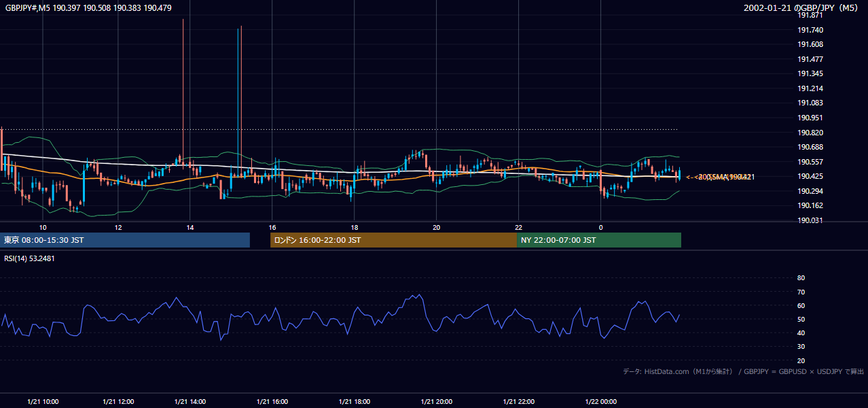Click the 1/21 20:00 bottom date label
The width and height of the screenshot is (868, 408).
pos(437,401)
